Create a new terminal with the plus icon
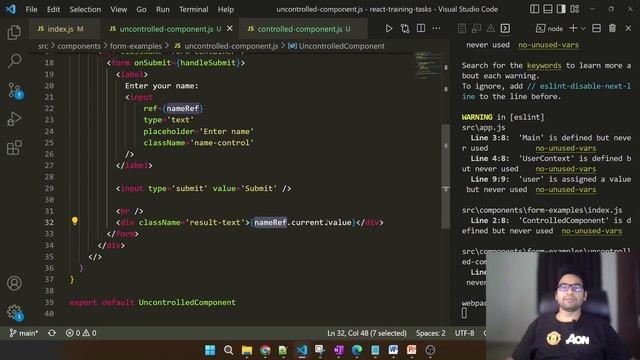The image size is (640, 360). point(573,28)
